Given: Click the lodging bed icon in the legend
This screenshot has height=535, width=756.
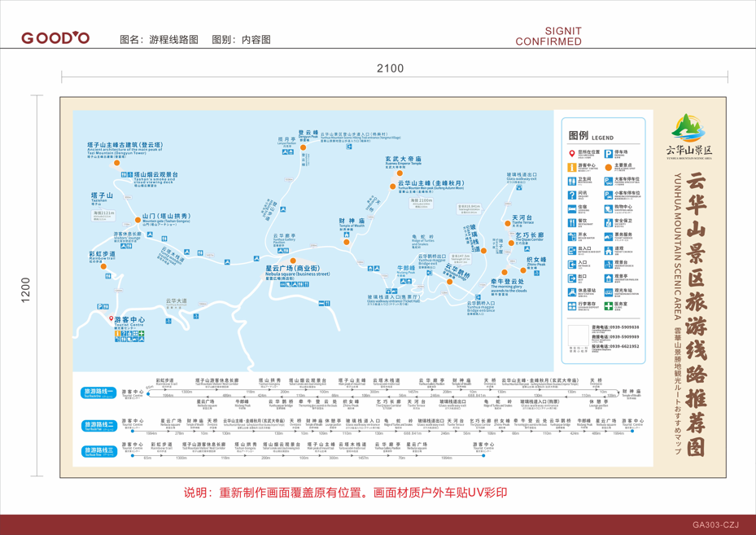Looking at the screenshot, I should (572, 208).
